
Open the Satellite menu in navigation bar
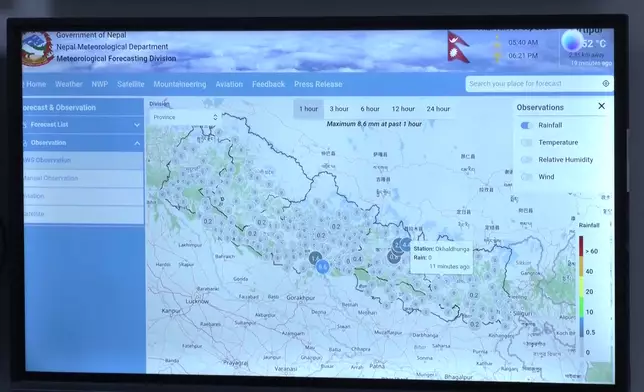click(131, 84)
